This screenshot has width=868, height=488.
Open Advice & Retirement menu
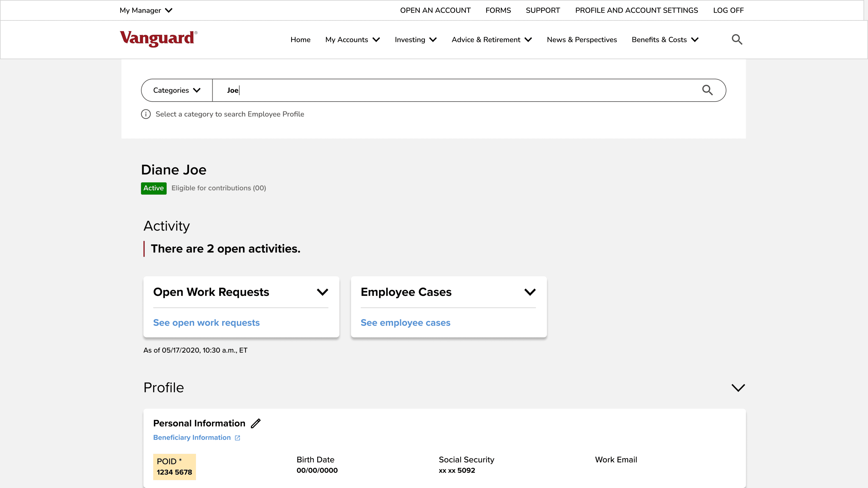[491, 40]
